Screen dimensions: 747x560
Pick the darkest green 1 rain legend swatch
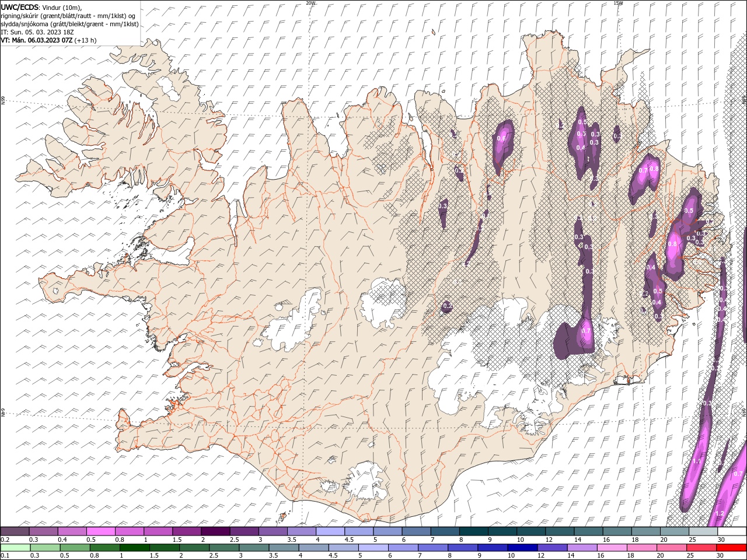134,548
